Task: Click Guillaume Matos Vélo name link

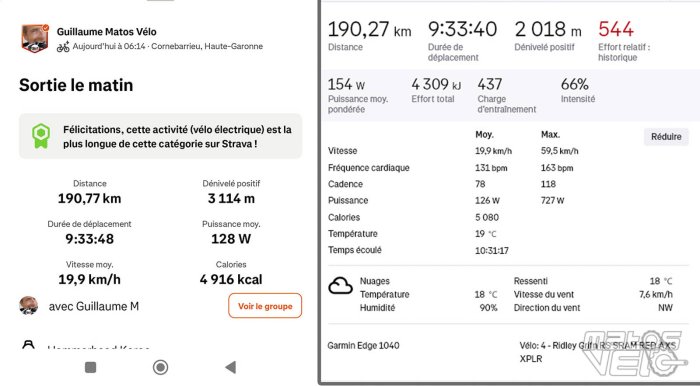Action: tap(106, 32)
